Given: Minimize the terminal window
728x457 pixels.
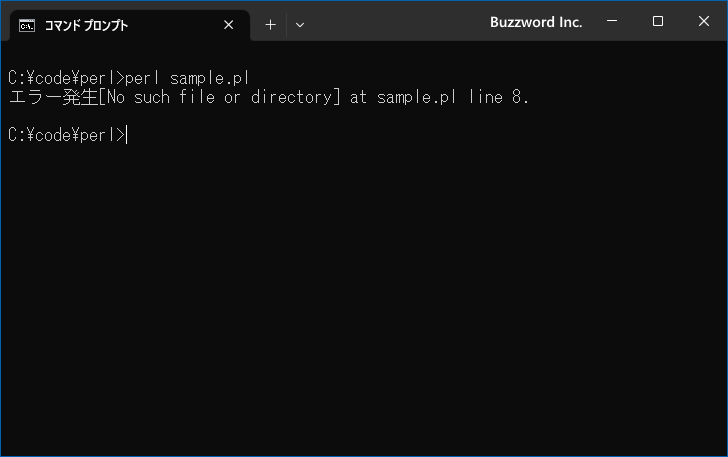Looking at the screenshot, I should click(x=612, y=21).
